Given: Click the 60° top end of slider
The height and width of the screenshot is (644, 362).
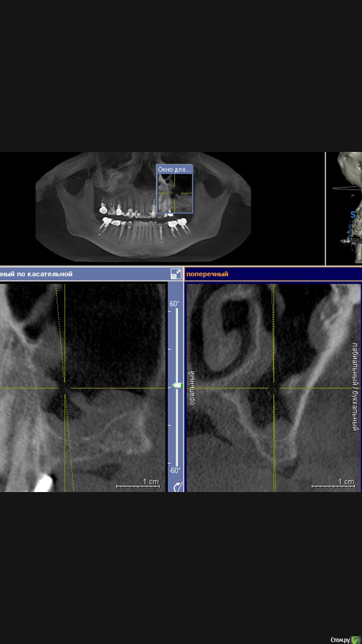Looking at the screenshot, I should 174,304.
